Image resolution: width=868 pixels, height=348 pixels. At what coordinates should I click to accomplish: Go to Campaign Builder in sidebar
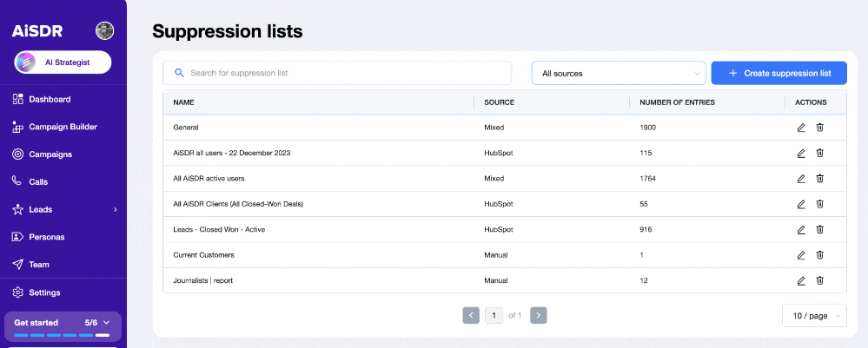click(63, 127)
